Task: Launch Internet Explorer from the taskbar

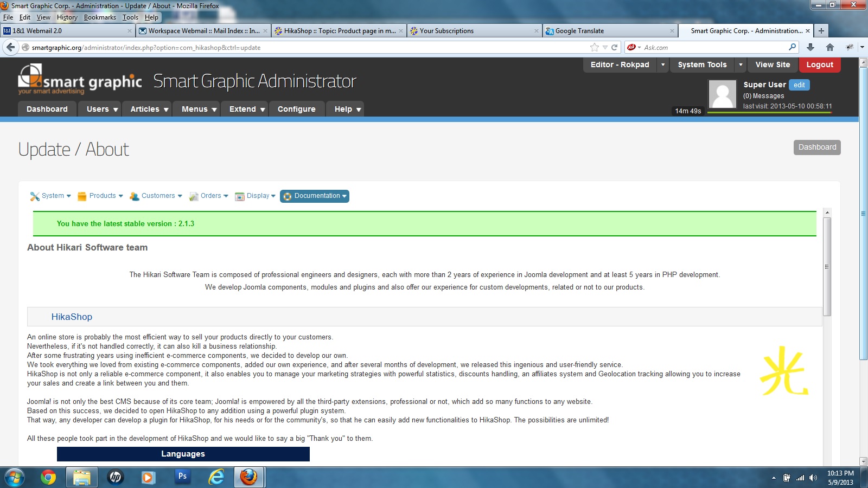Action: click(x=216, y=477)
